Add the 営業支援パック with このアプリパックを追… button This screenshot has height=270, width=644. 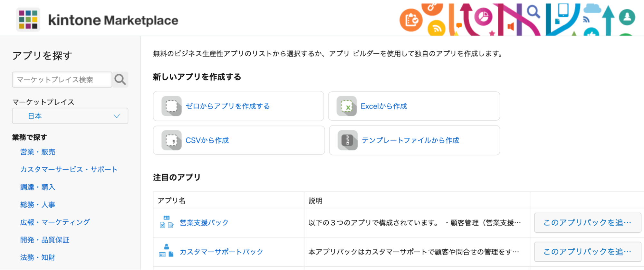coord(588,222)
